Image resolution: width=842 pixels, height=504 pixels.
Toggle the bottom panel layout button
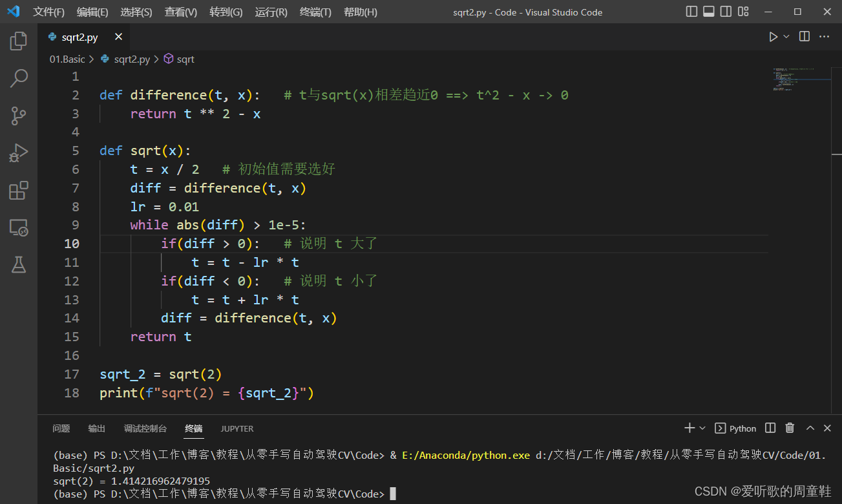709,12
